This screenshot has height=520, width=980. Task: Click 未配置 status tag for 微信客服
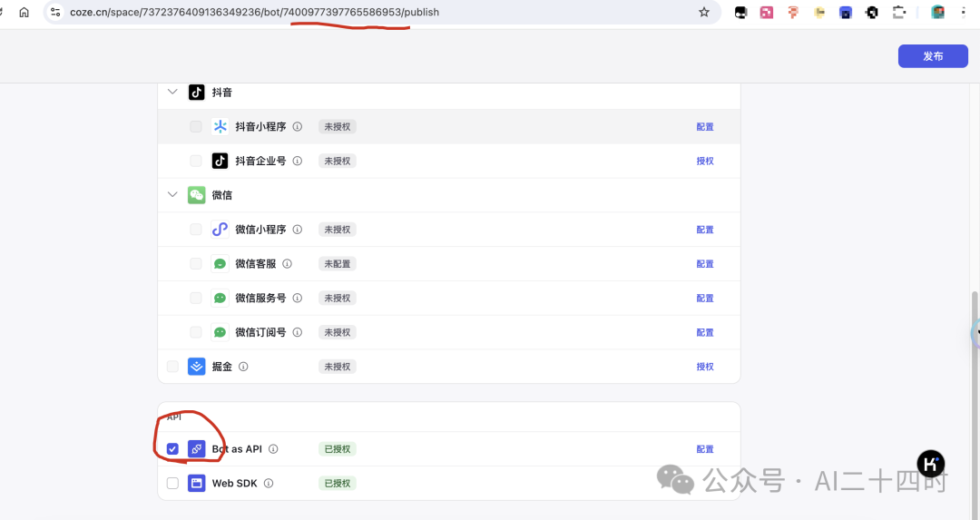338,264
